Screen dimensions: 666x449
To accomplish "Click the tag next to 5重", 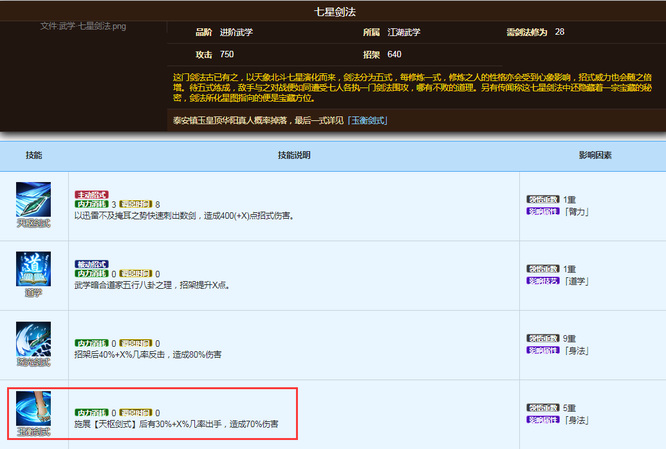I will coord(543,409).
